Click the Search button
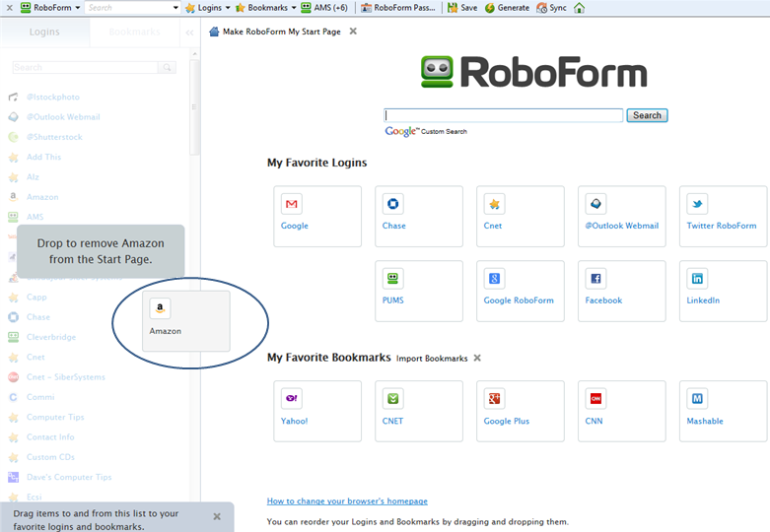770x532 pixels. pyautogui.click(x=647, y=115)
